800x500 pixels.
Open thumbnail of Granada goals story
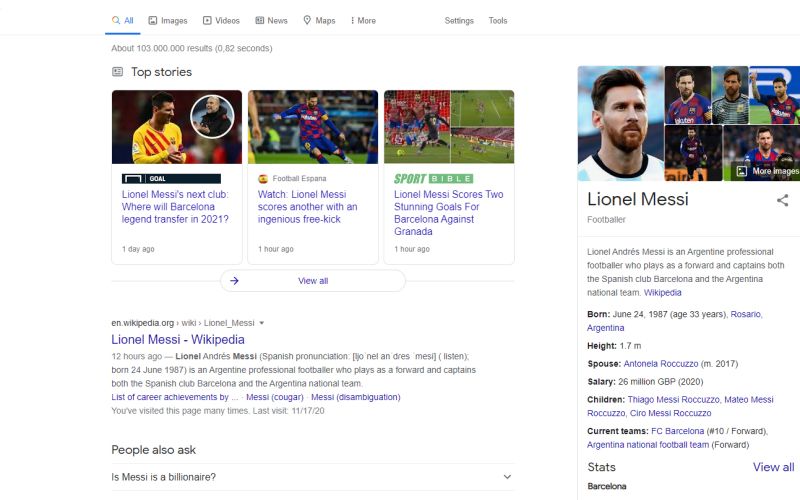tap(449, 127)
